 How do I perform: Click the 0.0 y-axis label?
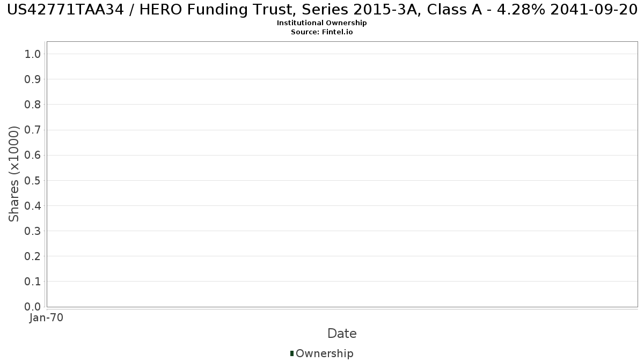pyautogui.click(x=33, y=307)
